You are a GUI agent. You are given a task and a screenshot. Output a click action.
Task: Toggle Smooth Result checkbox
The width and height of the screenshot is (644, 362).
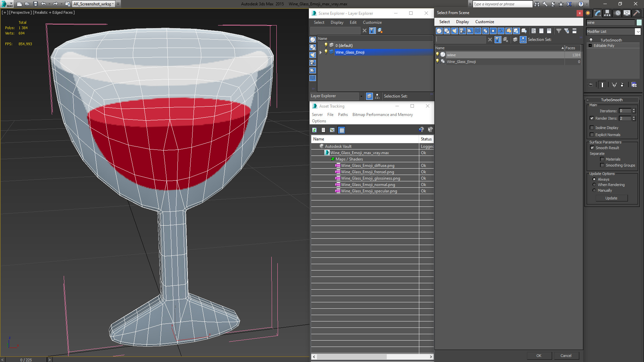coord(592,148)
